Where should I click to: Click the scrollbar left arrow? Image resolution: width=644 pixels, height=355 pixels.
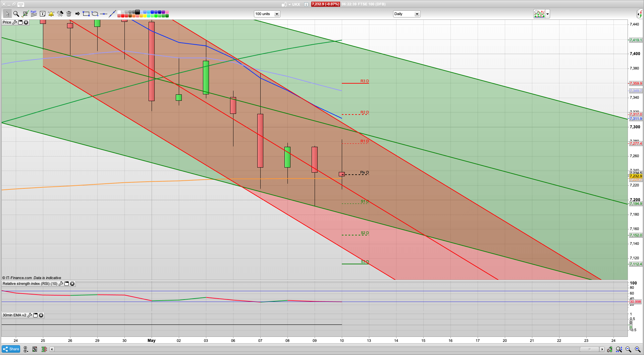coord(52,349)
